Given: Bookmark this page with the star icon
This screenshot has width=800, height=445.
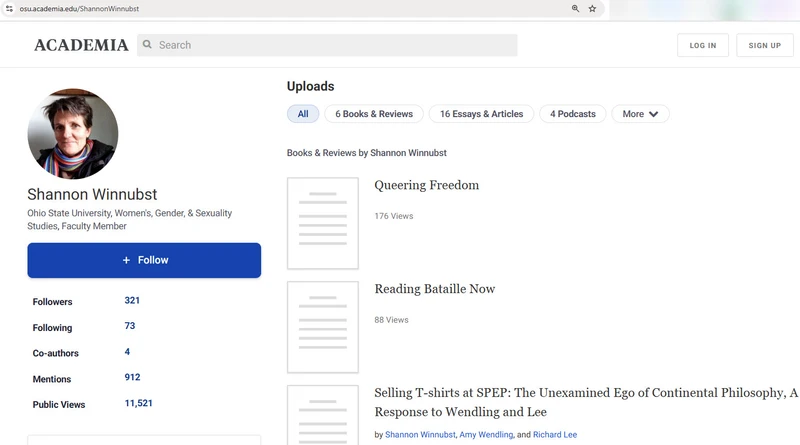Looking at the screenshot, I should (592, 9).
